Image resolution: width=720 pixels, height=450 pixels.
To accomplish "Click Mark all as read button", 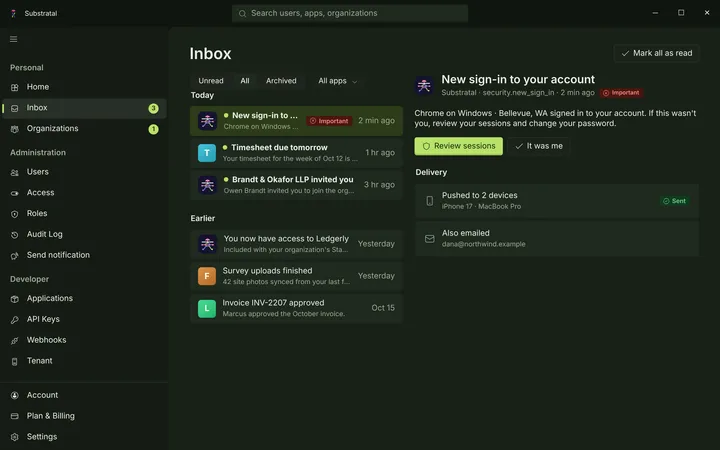I will pyautogui.click(x=657, y=53).
